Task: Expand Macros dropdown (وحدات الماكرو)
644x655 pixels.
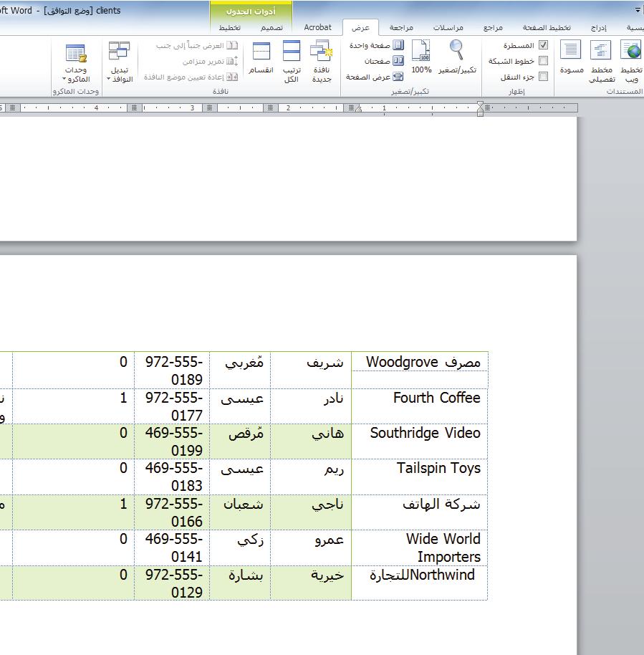Action: 76,62
